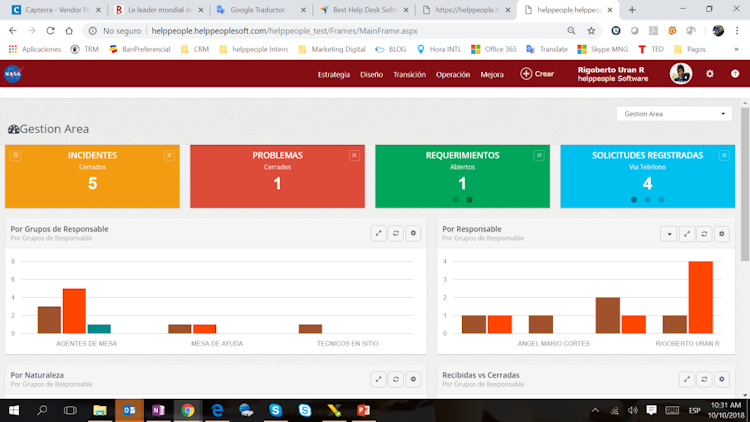Close the Problemas card
The height and width of the screenshot is (422, 750).
[354, 155]
